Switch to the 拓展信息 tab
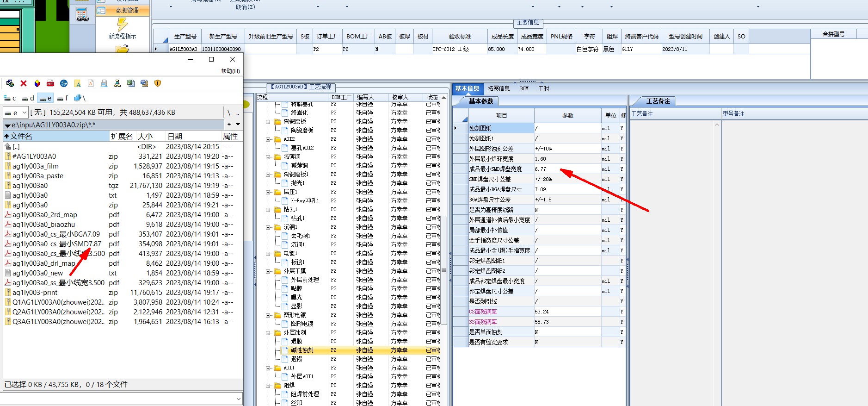Viewport: 868px width, 406px height. [x=499, y=88]
